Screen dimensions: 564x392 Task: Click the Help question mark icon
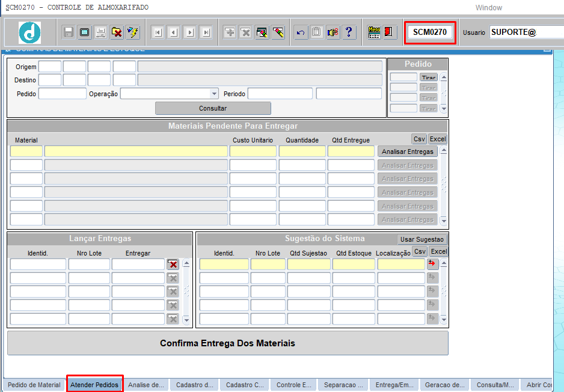(349, 32)
